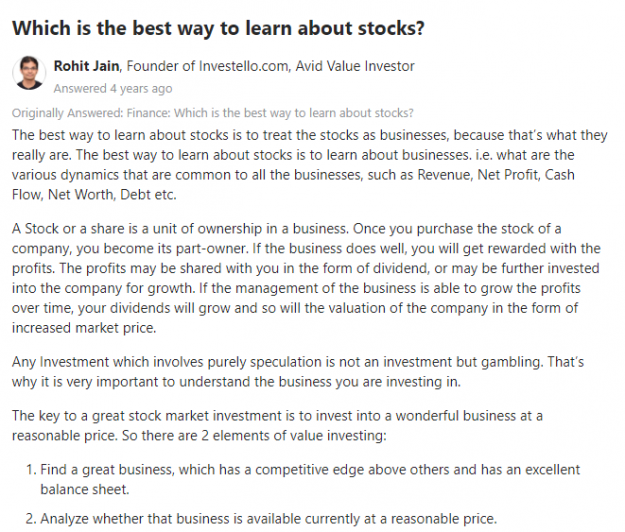
Task: Click the paragraph about speculation and gambling
Action: (x=298, y=372)
